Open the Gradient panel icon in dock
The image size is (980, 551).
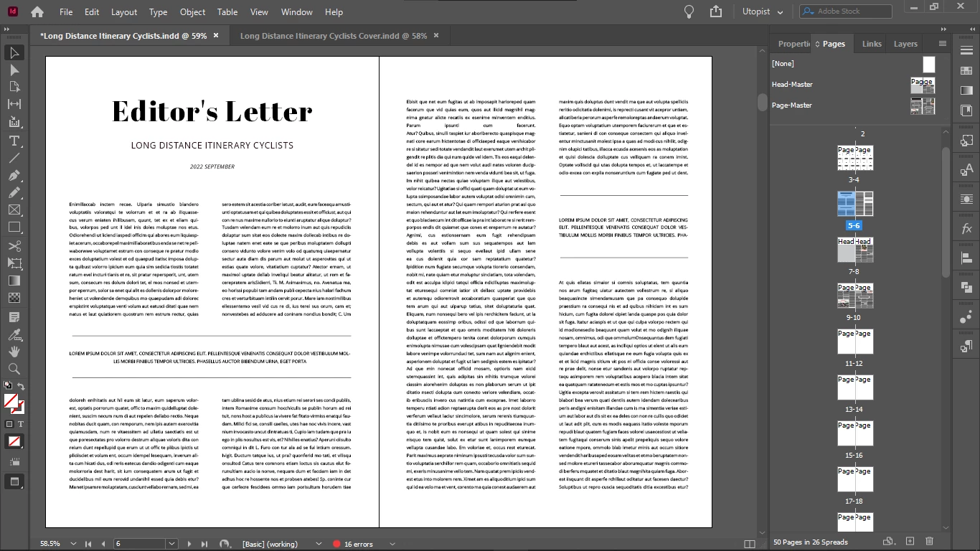click(967, 90)
